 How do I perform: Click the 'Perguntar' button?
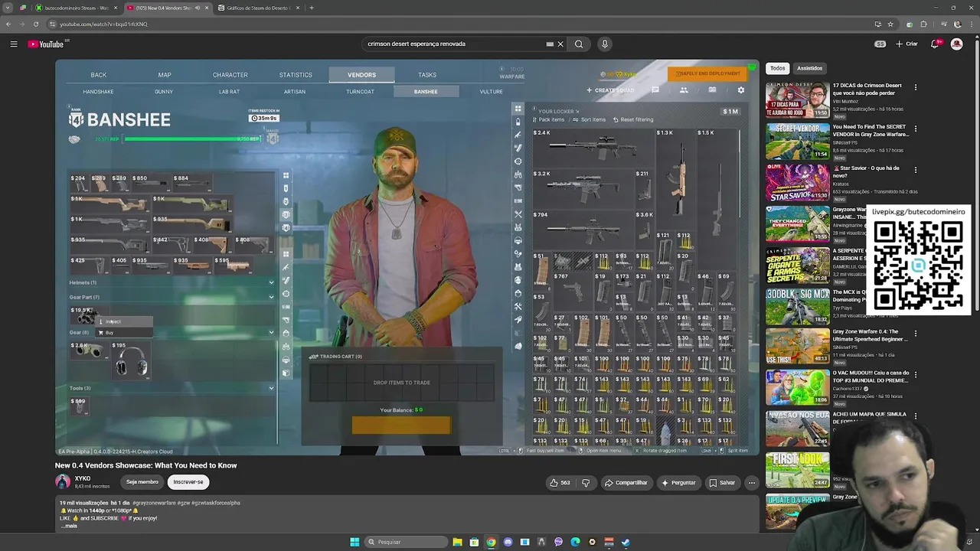pyautogui.click(x=678, y=483)
